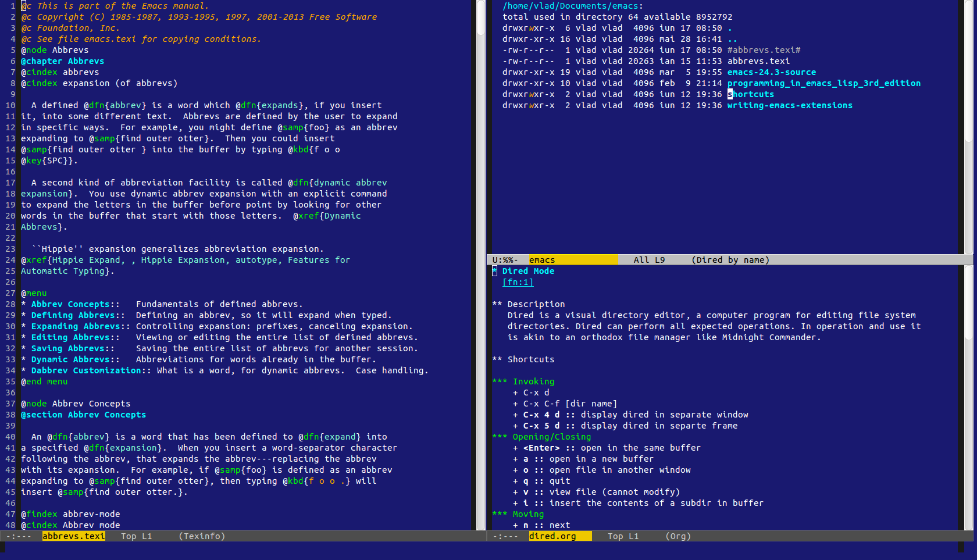This screenshot has width=977, height=560.
Task: Click the (Org) major mode indicator
Action: 678,536
